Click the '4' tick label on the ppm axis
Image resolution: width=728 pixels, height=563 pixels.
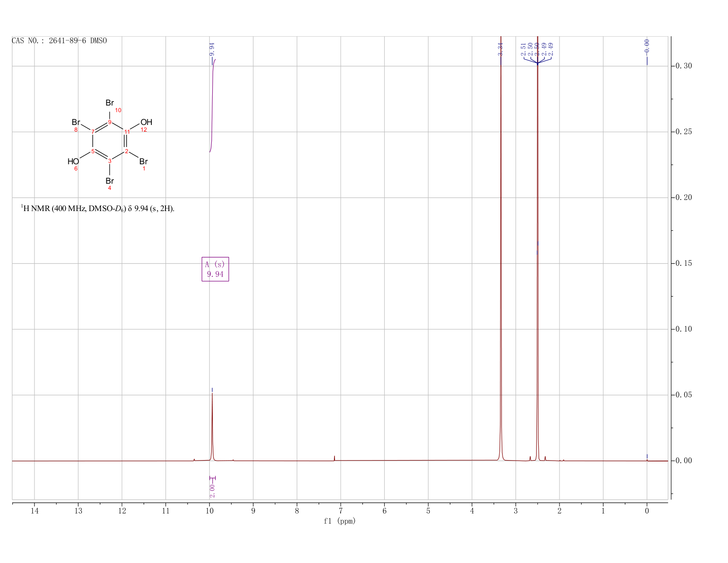tap(472, 511)
